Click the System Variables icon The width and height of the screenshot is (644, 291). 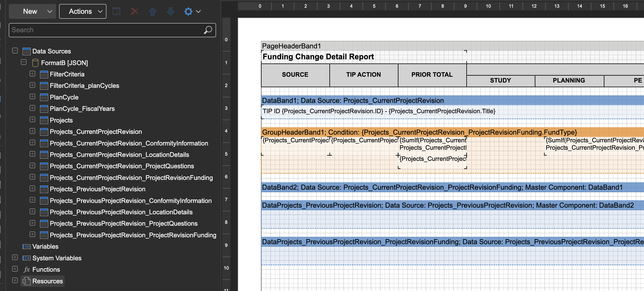pyautogui.click(x=26, y=258)
